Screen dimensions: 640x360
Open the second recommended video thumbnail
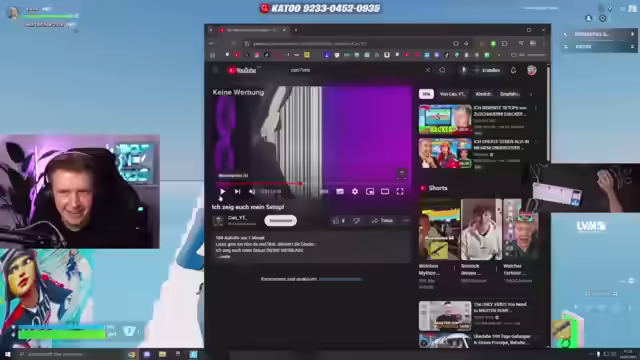445,153
